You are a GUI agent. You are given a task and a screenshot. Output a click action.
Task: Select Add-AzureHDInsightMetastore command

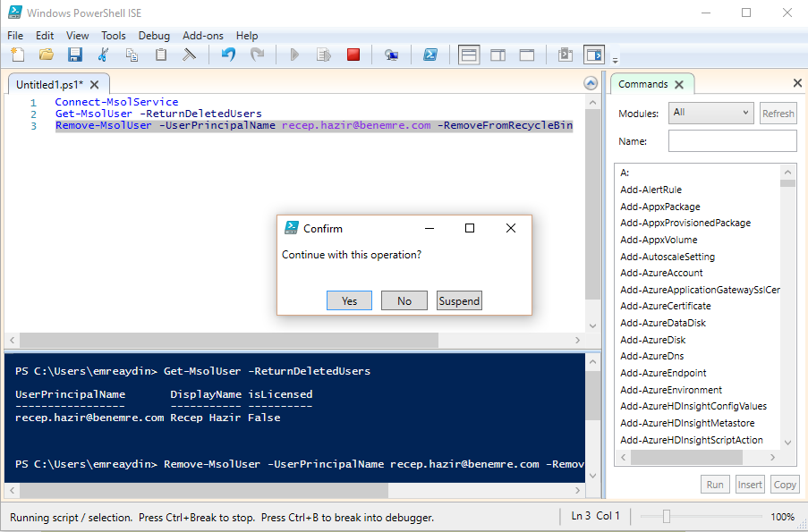click(687, 423)
